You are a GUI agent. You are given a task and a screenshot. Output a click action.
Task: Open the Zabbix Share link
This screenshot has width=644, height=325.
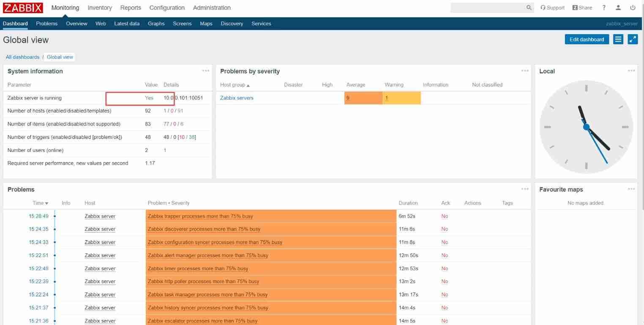[582, 8]
